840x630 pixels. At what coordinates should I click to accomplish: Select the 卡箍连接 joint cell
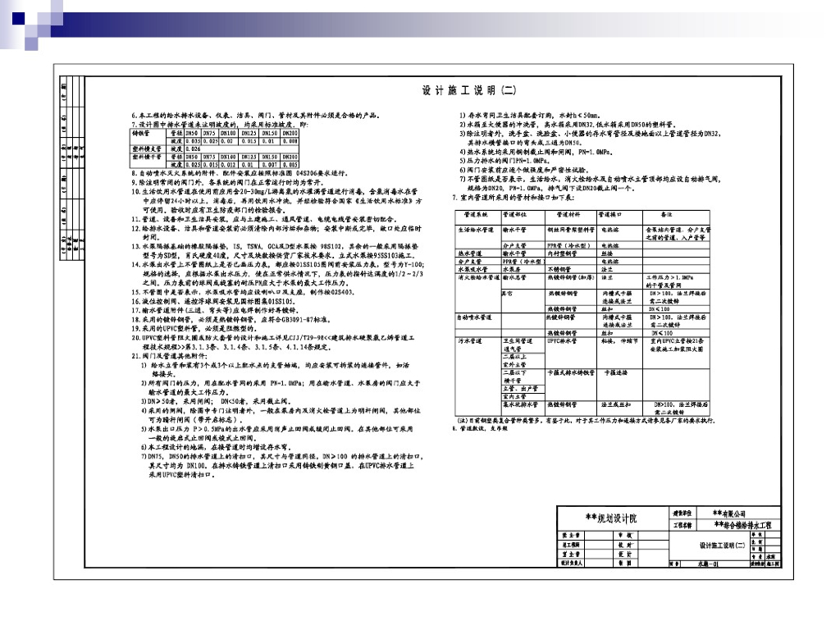click(615, 372)
